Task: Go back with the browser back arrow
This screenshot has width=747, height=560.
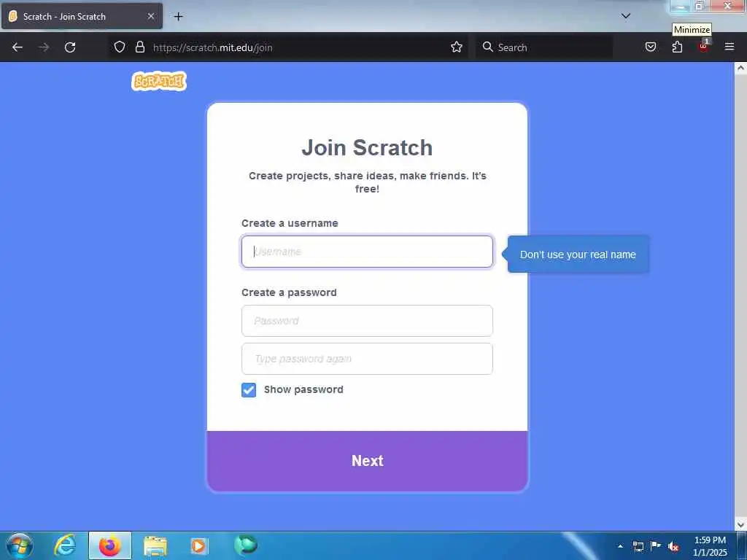Action: [x=18, y=47]
